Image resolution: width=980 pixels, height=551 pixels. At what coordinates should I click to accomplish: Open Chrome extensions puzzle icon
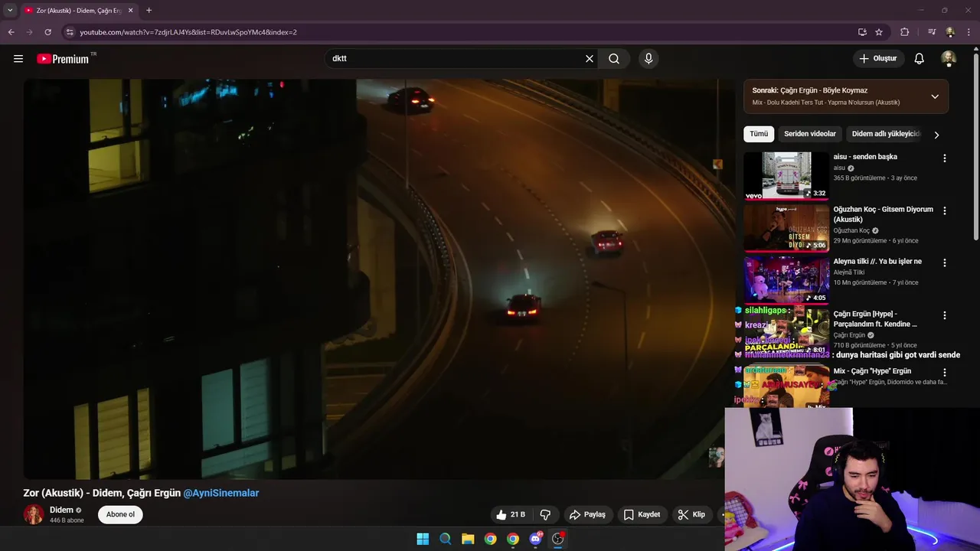[904, 32]
